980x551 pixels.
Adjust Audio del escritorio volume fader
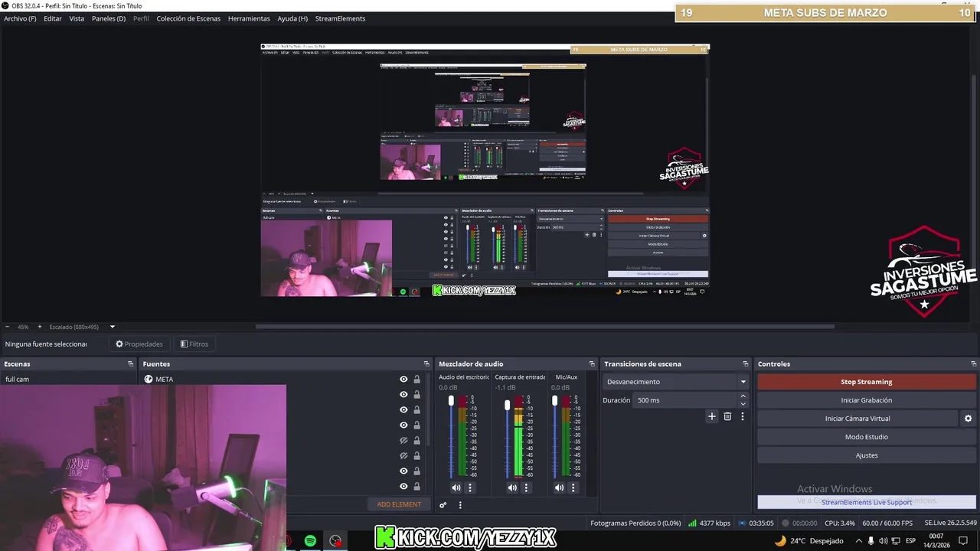tap(451, 401)
